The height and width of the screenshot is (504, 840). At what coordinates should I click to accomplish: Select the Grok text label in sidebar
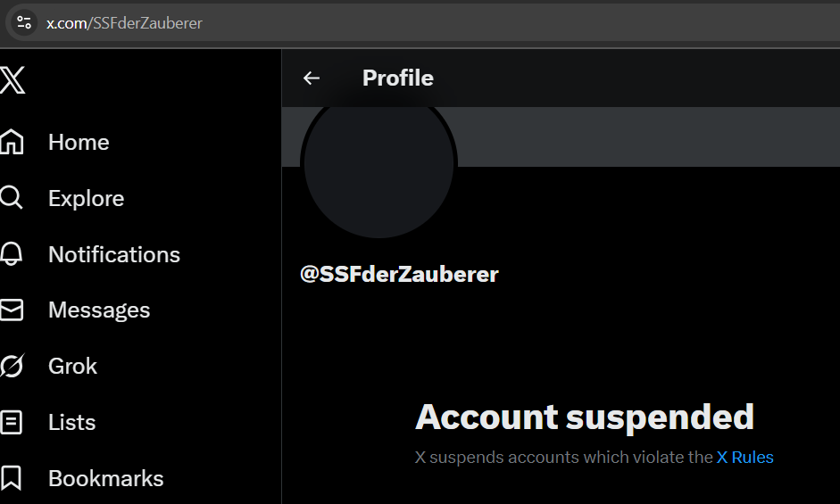[x=72, y=366]
